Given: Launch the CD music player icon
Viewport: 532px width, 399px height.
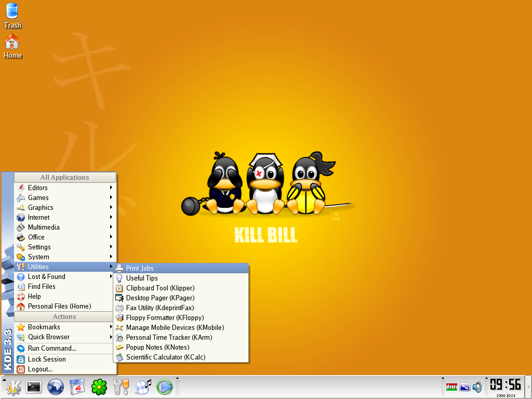Looking at the screenshot, I should coord(143,387).
